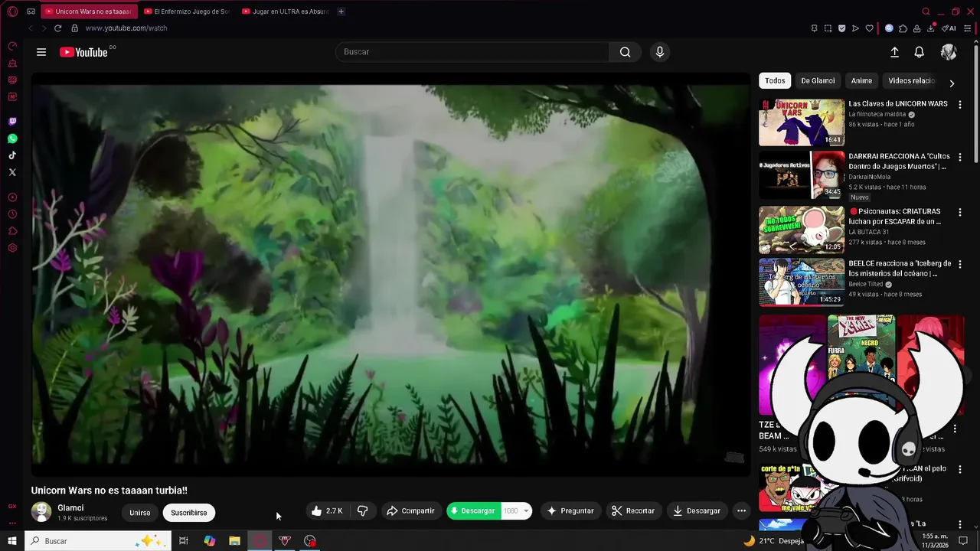Open the browser downloads icon
This screenshot has height=551, width=980.
tap(931, 28)
